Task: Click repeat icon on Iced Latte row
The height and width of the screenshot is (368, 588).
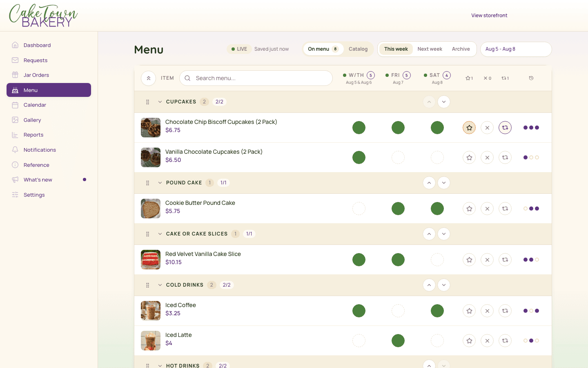Action: [505, 341]
